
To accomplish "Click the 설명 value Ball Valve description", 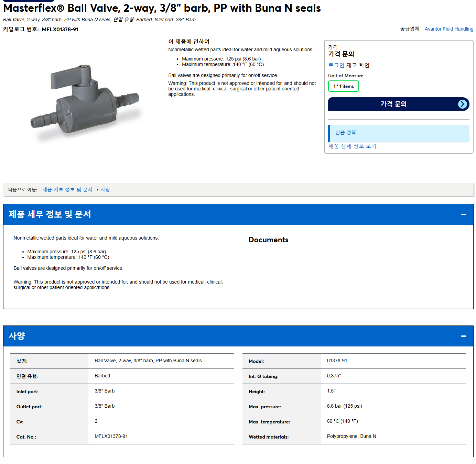I will [148, 361].
